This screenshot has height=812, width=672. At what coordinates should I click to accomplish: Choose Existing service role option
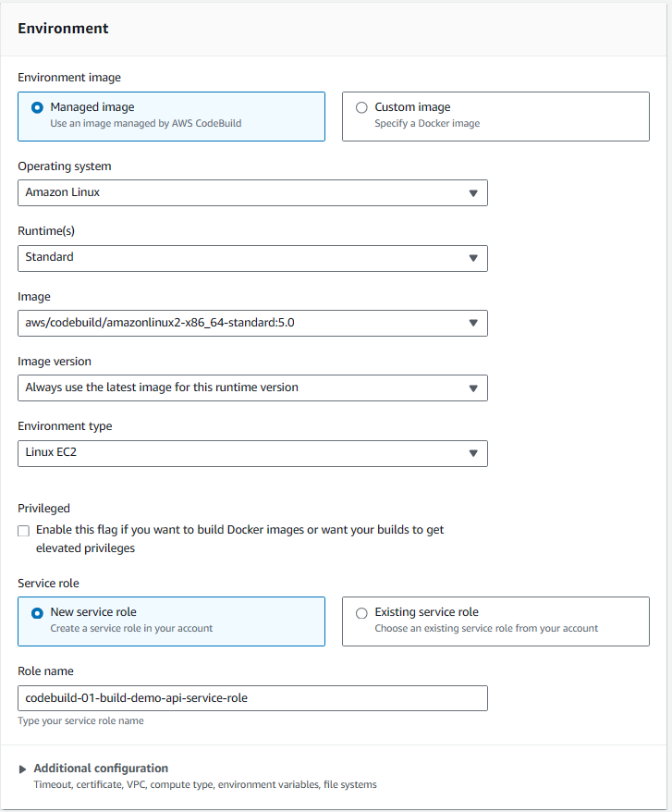click(x=361, y=612)
